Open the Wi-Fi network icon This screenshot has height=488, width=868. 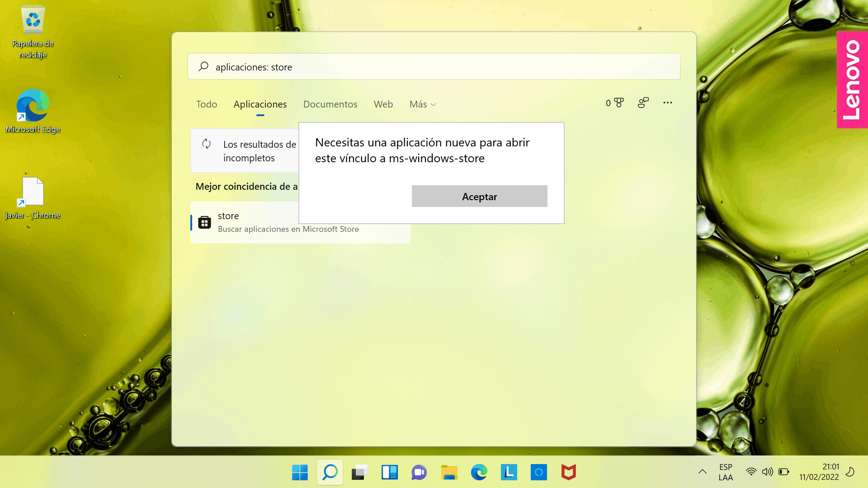[x=751, y=472]
